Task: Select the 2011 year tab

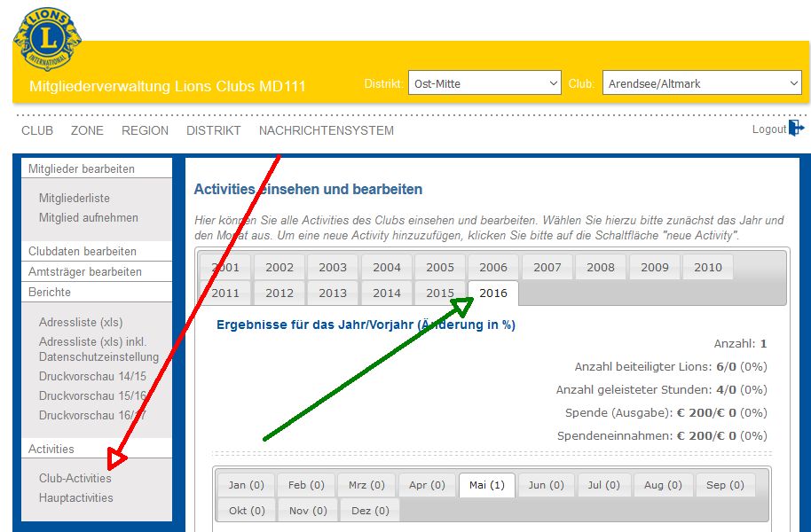Action: [x=225, y=293]
